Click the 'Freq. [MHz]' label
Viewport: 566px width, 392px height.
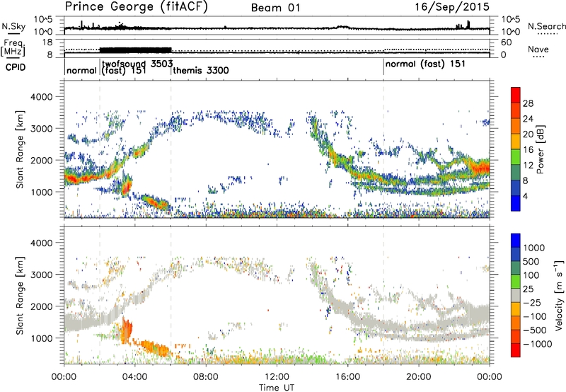(13, 47)
